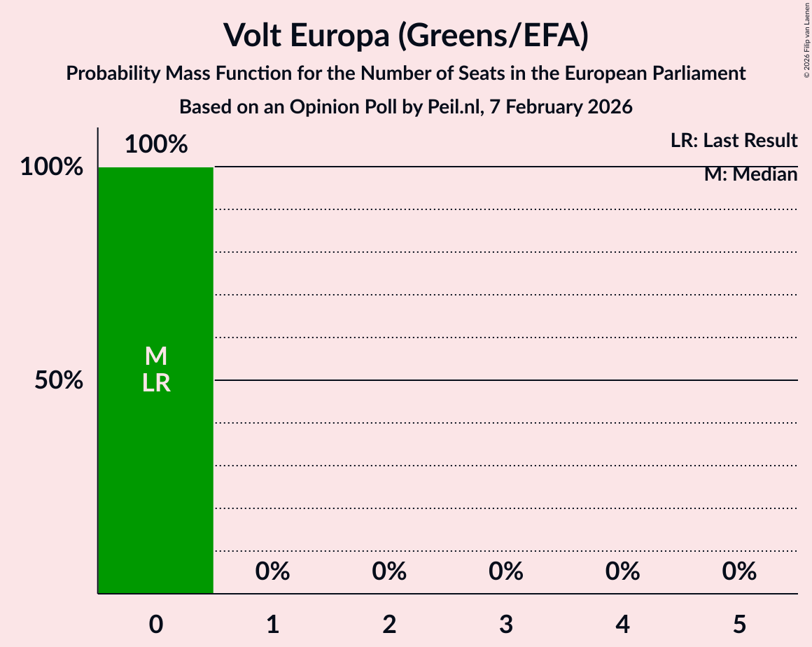
Task: Click the x-axis label 0
Action: pyautogui.click(x=155, y=624)
